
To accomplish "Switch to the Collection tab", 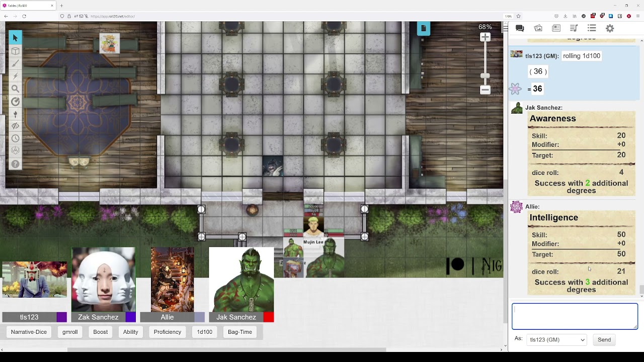I will [x=592, y=29].
